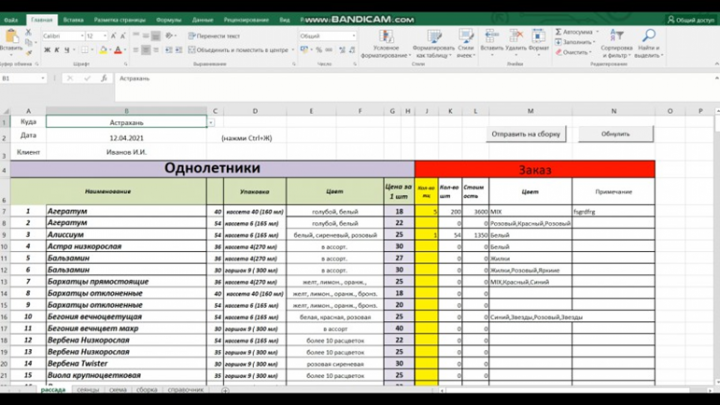Click the new sheet plus icon

point(225,390)
